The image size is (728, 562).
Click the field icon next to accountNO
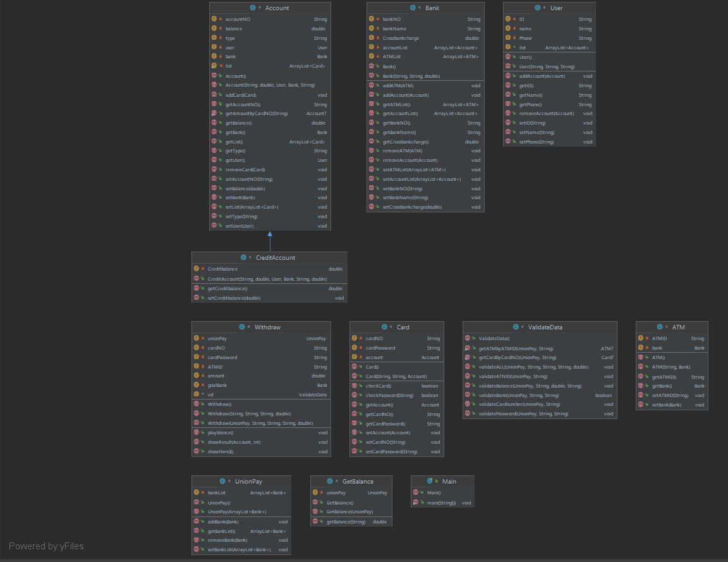tap(214, 19)
